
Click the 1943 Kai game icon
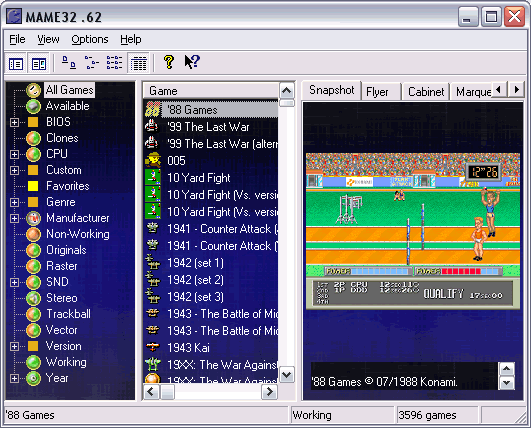(153, 347)
